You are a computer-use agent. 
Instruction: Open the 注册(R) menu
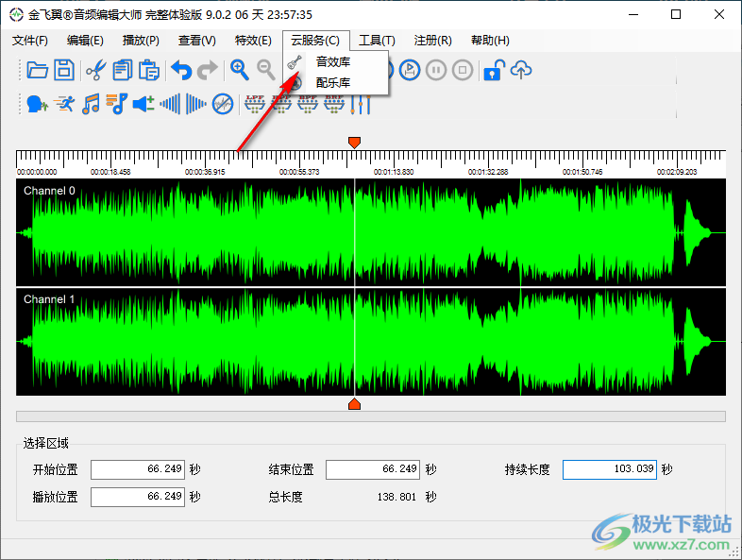click(x=432, y=41)
